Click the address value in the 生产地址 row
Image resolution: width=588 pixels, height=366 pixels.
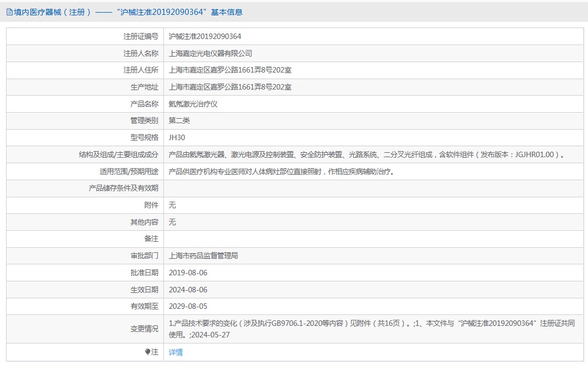click(x=230, y=87)
